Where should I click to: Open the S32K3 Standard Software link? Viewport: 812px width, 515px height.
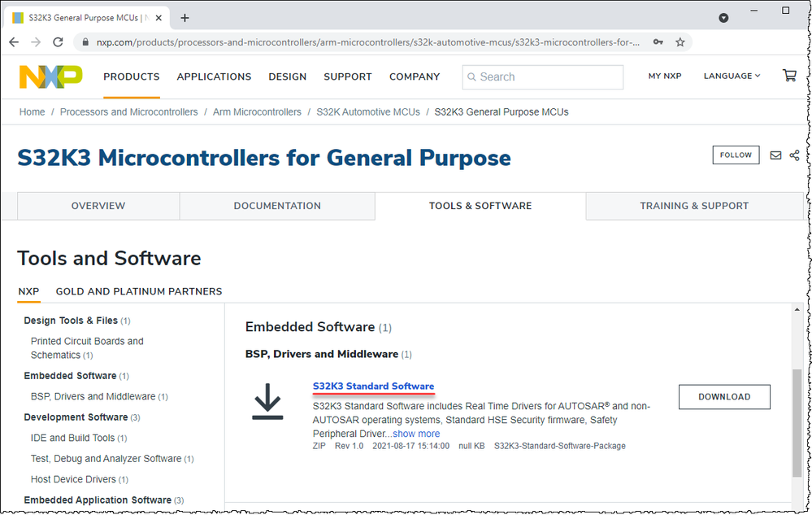(373, 386)
